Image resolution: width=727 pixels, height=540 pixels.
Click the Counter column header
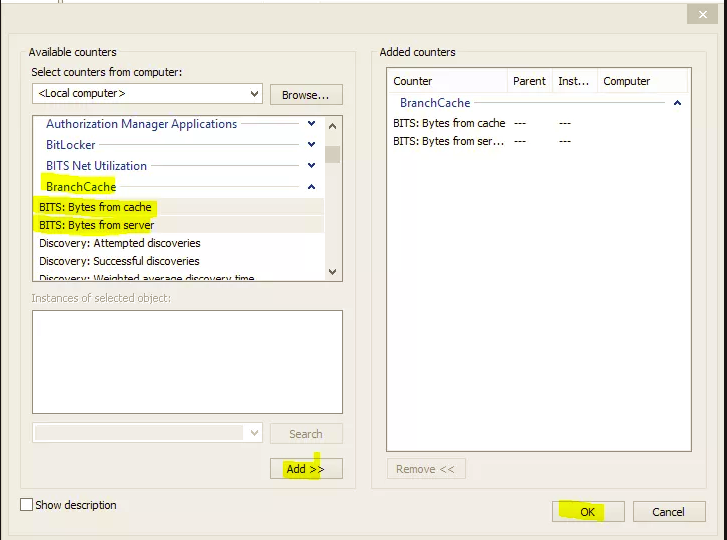447,81
